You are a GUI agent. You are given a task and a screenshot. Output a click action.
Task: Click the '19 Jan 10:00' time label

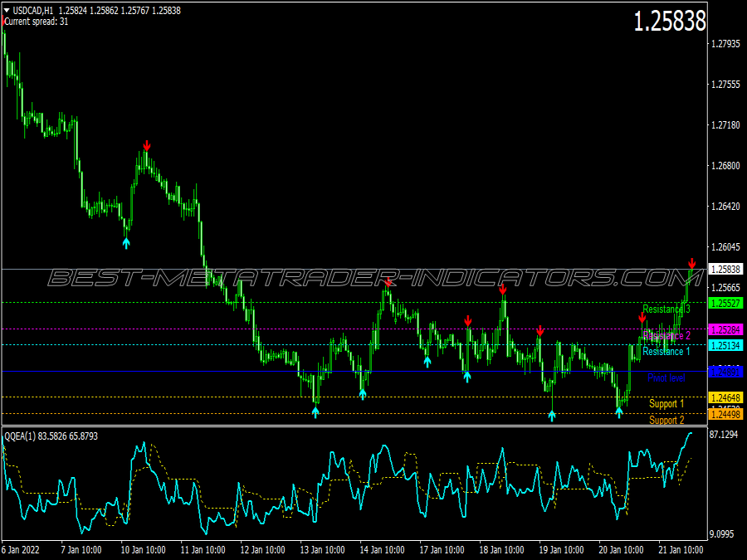561,550
